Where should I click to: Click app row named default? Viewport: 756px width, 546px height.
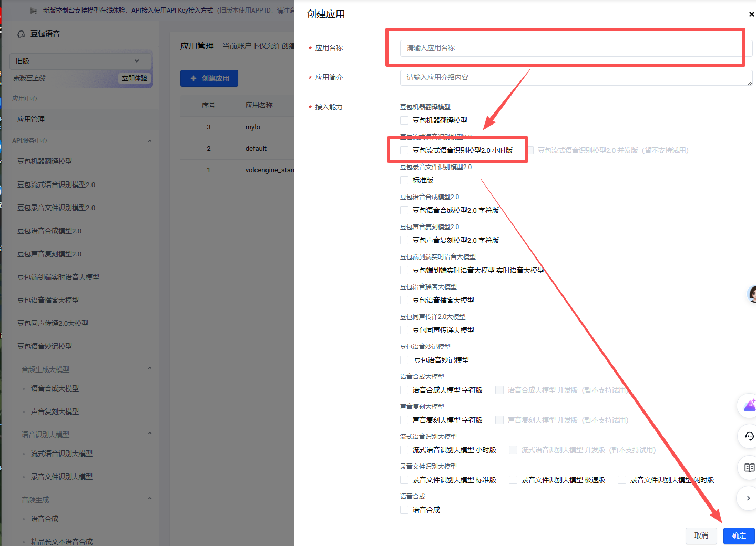(x=238, y=149)
